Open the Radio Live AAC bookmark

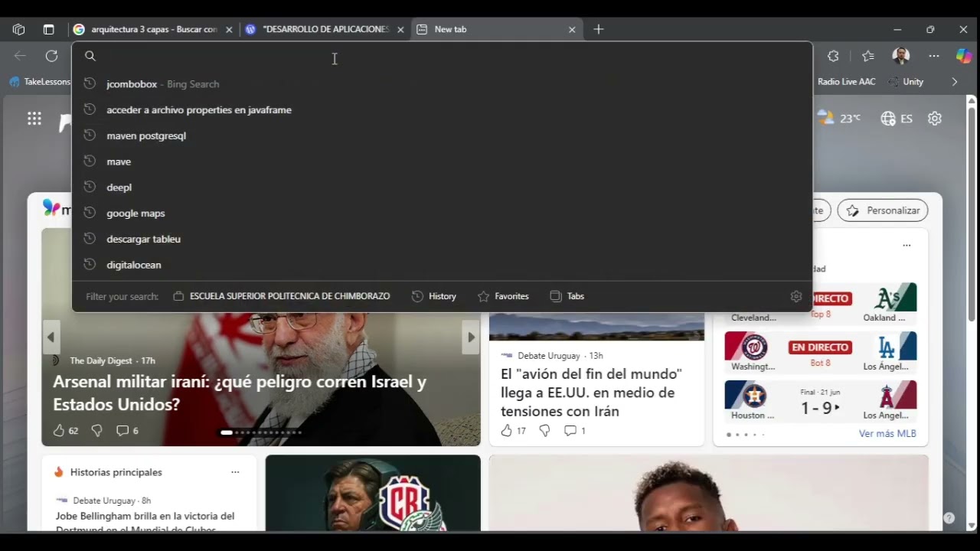[x=846, y=82]
